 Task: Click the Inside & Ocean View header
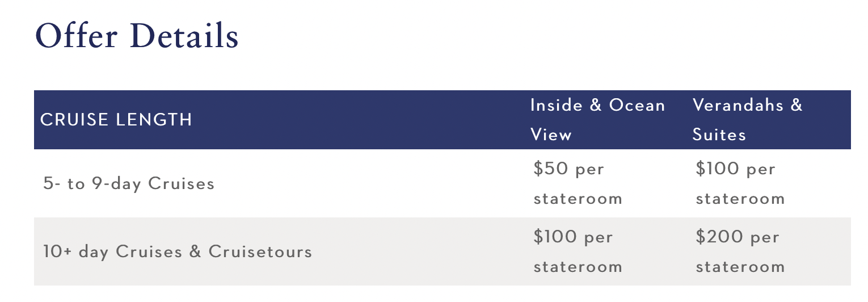pyautogui.click(x=598, y=120)
